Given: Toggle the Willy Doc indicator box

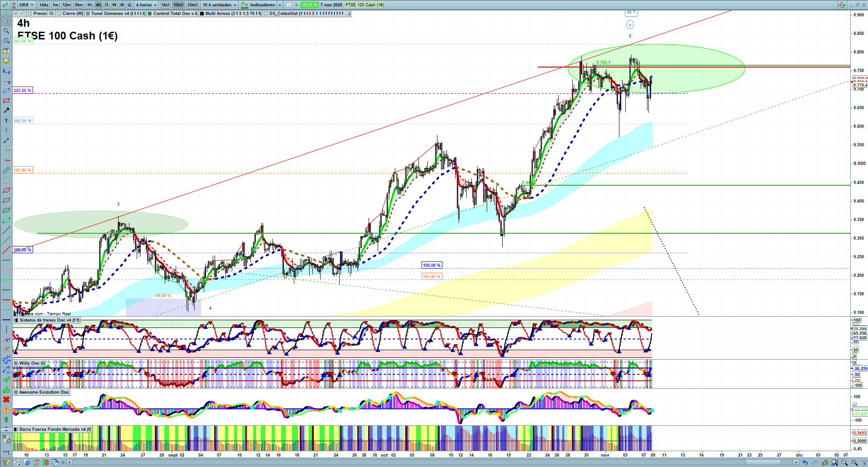Looking at the screenshot, I should [x=16, y=363].
